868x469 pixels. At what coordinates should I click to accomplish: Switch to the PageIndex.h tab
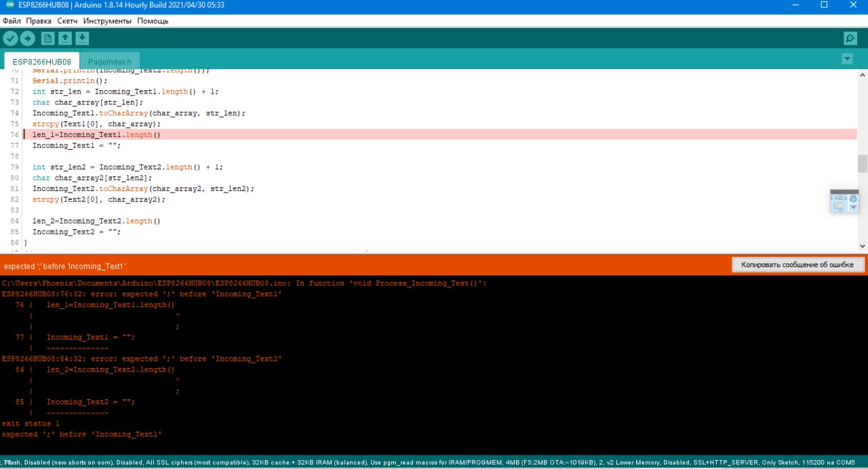[110, 61]
